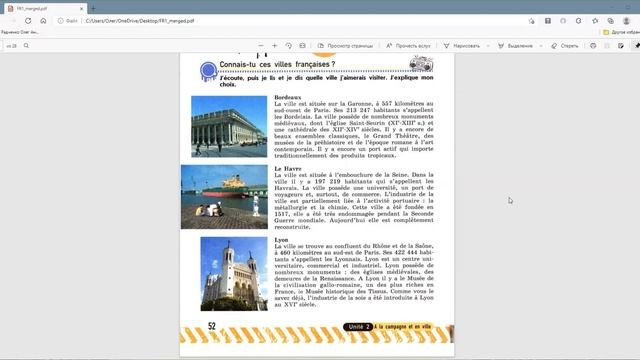Zoom in the PDF with plus
The height and width of the screenshot is (360, 640).
point(274,46)
